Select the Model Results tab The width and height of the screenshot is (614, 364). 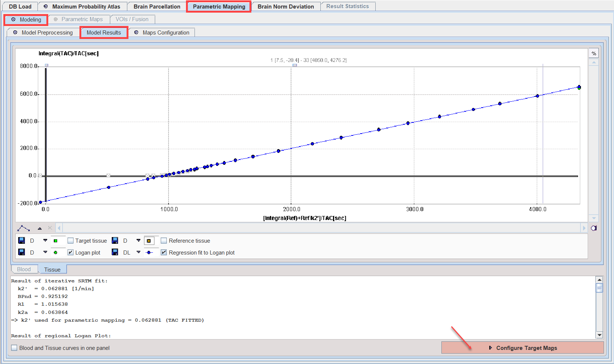(x=104, y=33)
